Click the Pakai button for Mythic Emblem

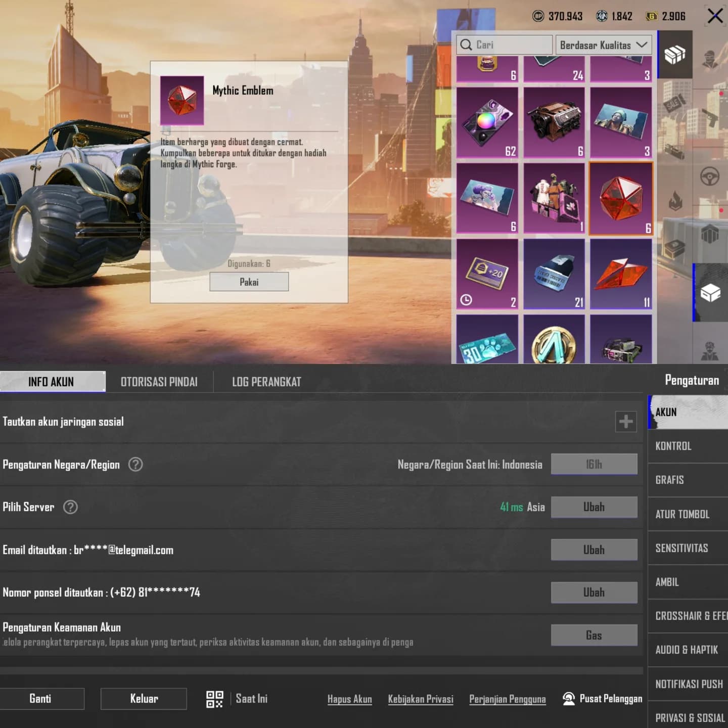click(x=249, y=282)
